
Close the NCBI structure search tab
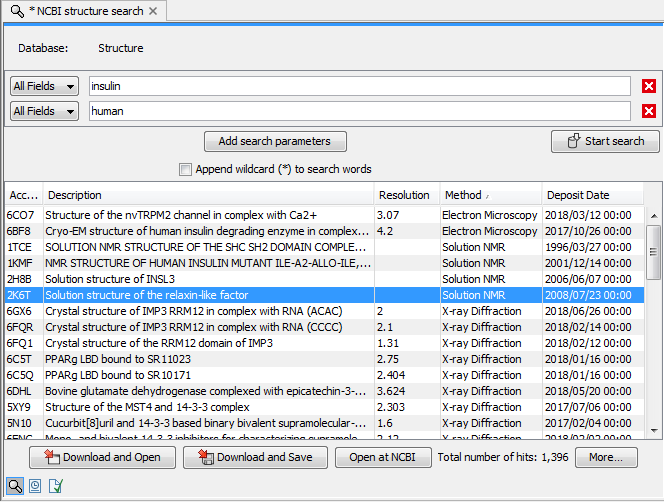(x=152, y=11)
